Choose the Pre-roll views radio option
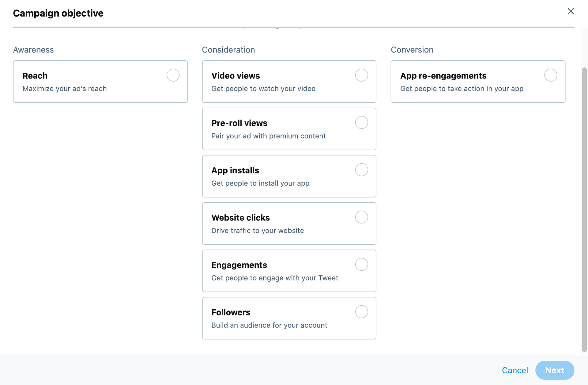Image resolution: width=588 pixels, height=385 pixels. pos(361,122)
